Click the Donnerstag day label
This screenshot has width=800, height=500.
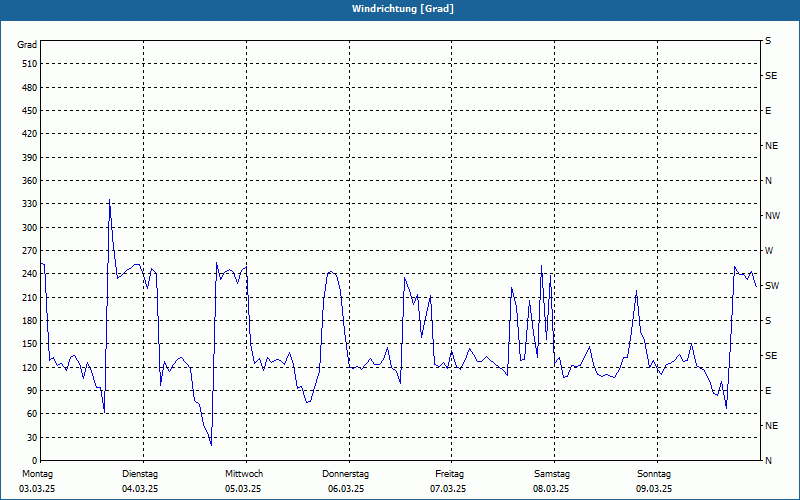point(345,474)
